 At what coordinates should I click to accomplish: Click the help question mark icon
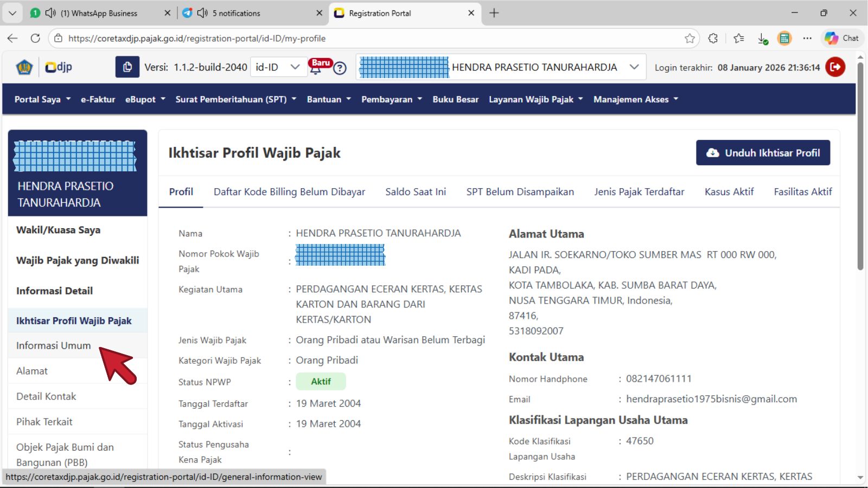coord(340,68)
